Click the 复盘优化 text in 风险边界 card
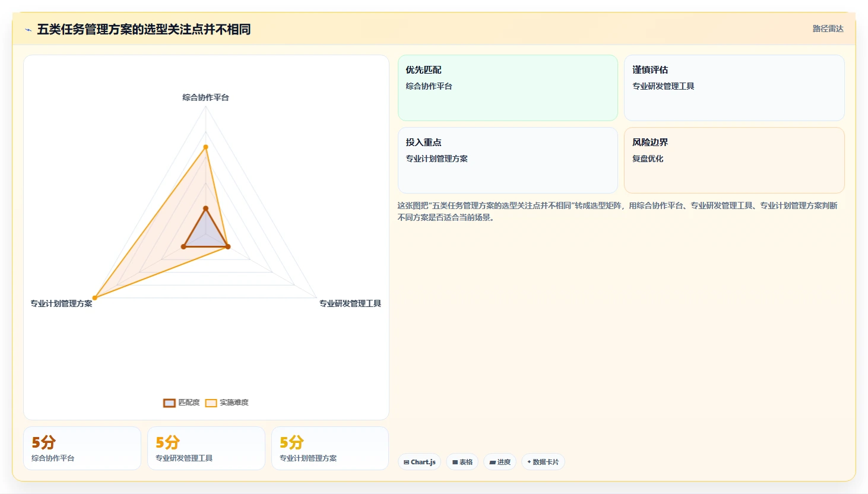This screenshot has height=494, width=868. click(x=648, y=159)
